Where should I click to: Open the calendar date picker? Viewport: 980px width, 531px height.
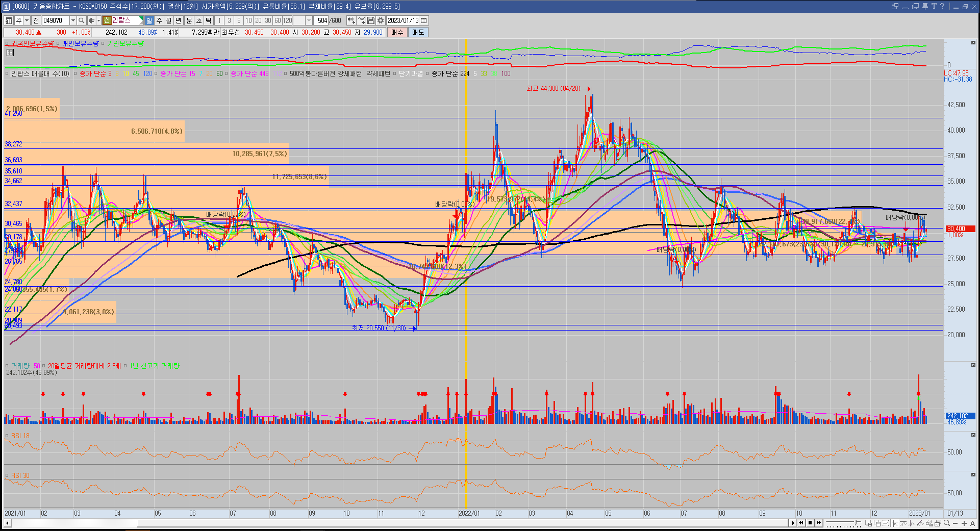pos(423,20)
